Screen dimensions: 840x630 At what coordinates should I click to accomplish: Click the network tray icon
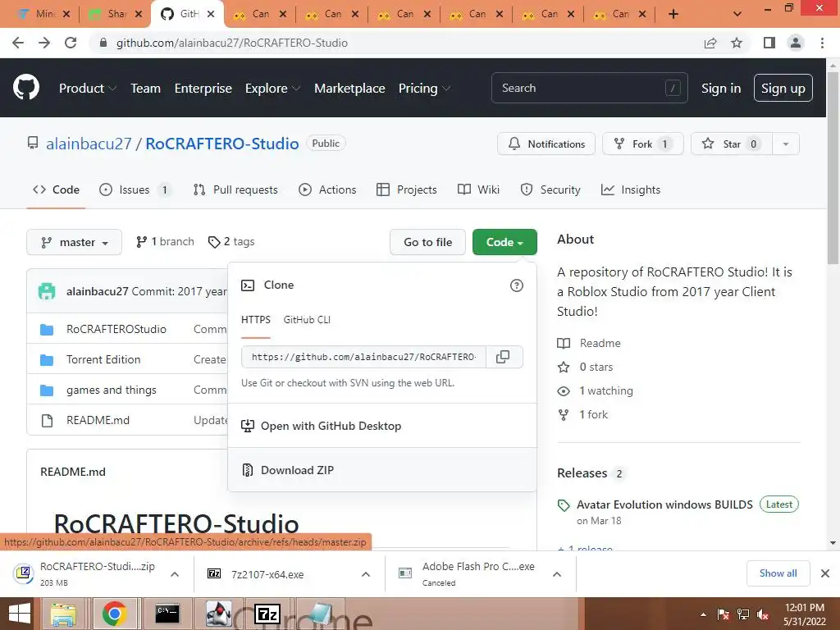click(743, 614)
